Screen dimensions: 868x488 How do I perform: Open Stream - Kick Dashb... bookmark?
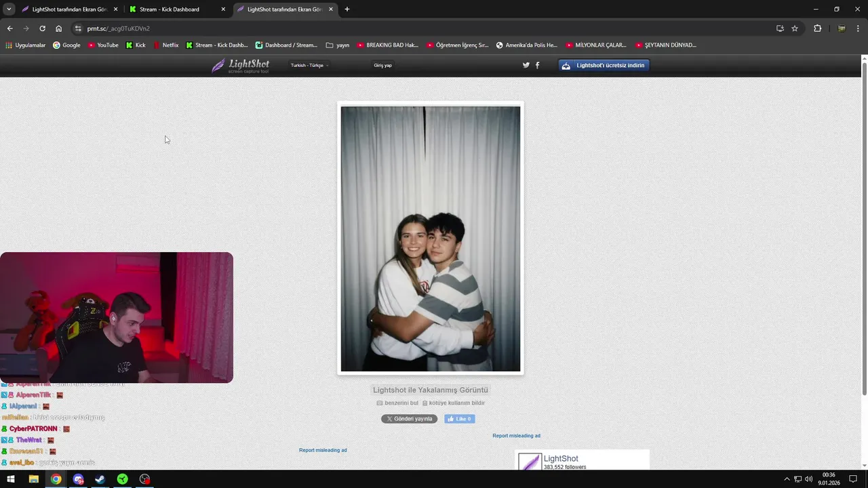tap(217, 45)
